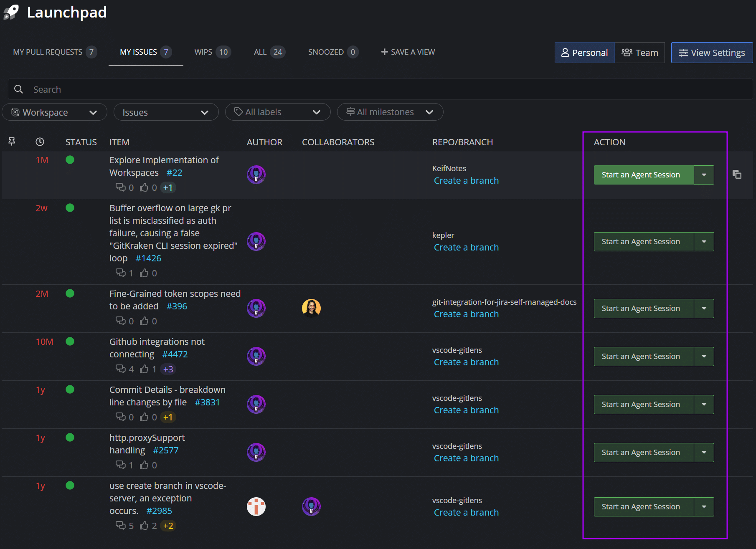Expand action options for issue #22

tap(704, 175)
